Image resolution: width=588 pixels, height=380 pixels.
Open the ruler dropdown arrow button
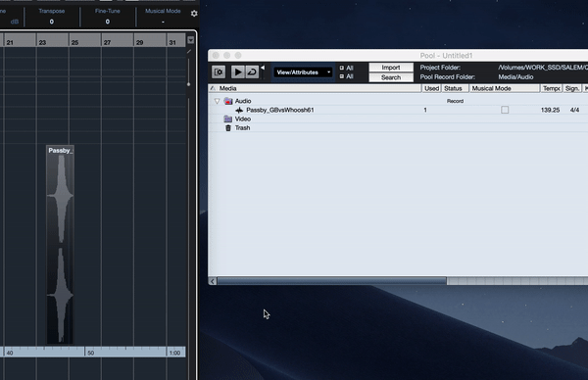coord(191,40)
